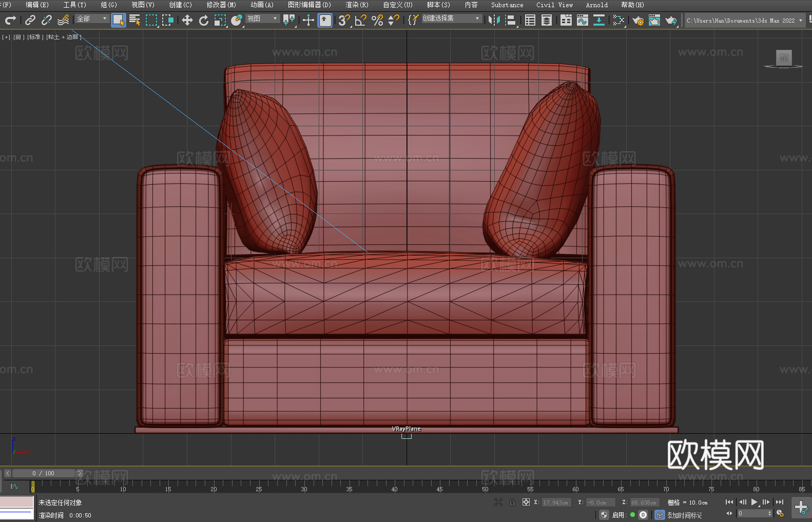The height and width of the screenshot is (522, 812).
Task: Click the Mirror tool icon
Action: tap(494, 20)
